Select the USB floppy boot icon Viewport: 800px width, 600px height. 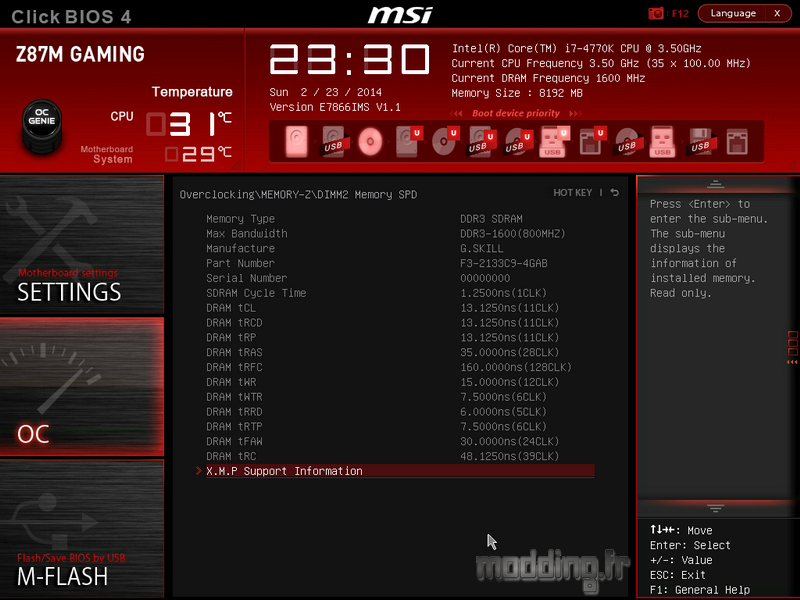[x=702, y=142]
